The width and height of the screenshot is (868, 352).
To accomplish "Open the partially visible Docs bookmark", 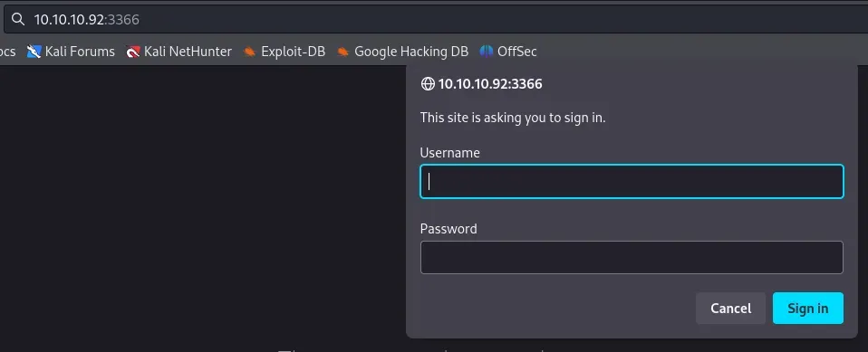I will click(7, 52).
